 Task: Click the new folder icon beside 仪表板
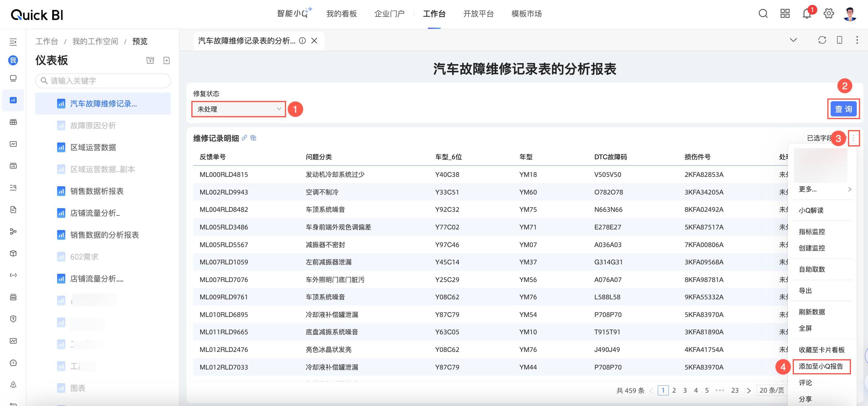[x=150, y=60]
